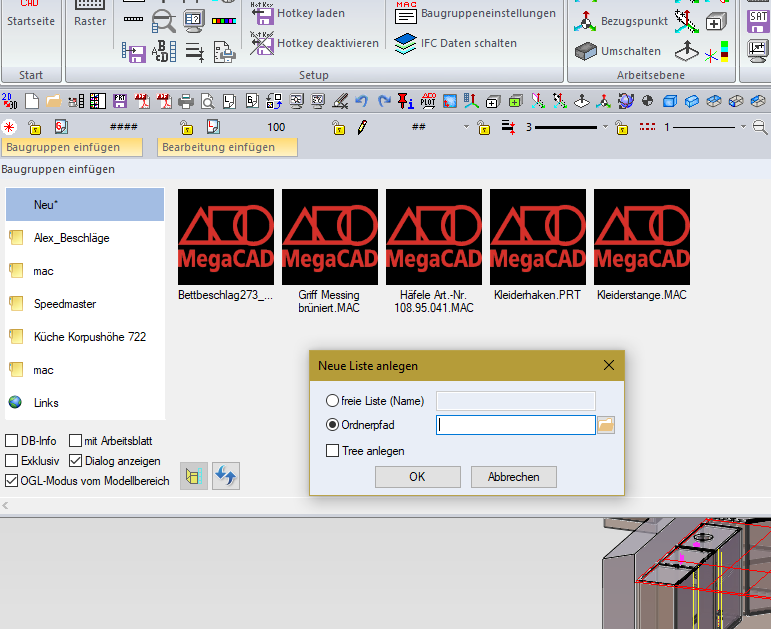771x629 pixels.
Task: Click the blue redo arrow
Action: pos(384,101)
